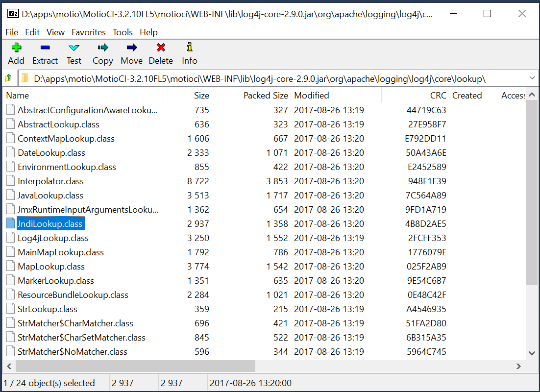Viewport: 540px width, 392px height.
Task: Sort by the Created column header
Action: pyautogui.click(x=473, y=96)
